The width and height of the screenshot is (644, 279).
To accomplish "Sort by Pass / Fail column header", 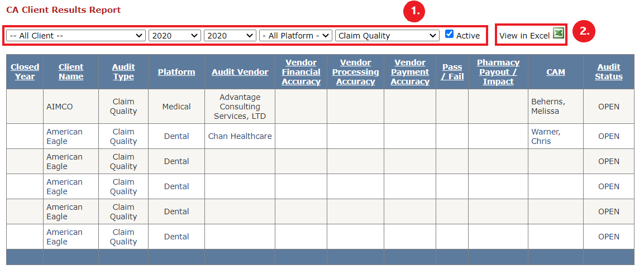I will (452, 72).
